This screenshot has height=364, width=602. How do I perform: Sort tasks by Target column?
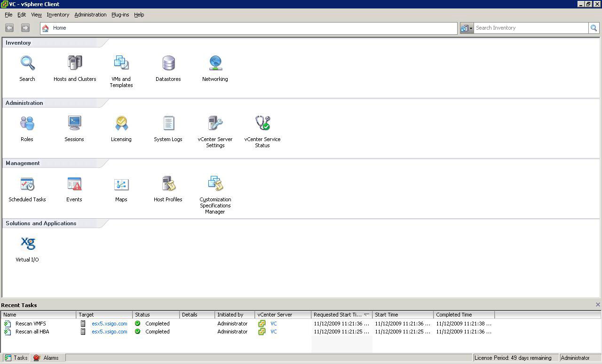104,315
